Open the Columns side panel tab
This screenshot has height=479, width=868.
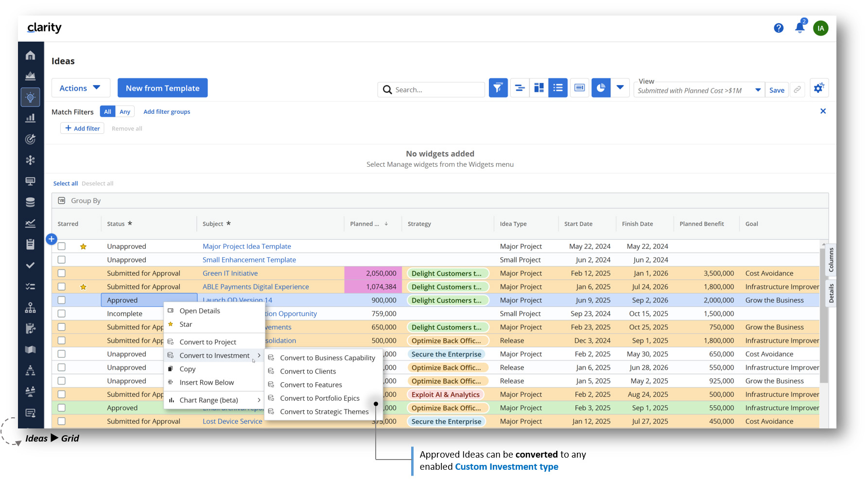point(831,260)
